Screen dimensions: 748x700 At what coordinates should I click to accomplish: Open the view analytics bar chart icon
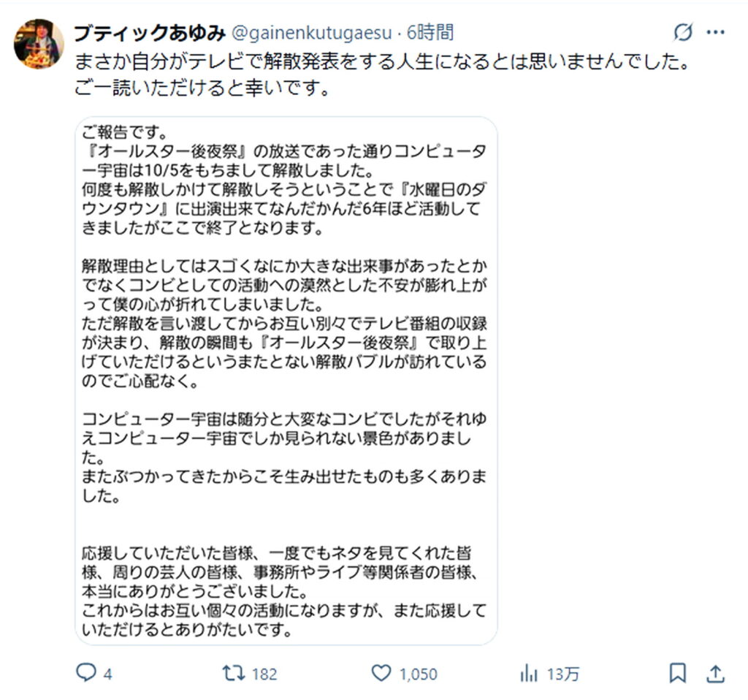pyautogui.click(x=528, y=673)
